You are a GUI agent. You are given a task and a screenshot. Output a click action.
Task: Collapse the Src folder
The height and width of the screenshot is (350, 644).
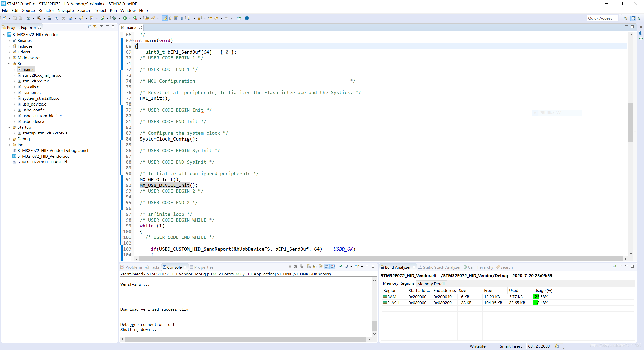tap(9, 64)
